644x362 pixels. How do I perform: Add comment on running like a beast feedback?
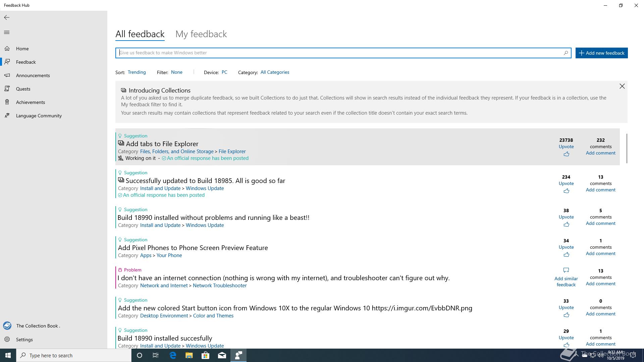coord(601,223)
